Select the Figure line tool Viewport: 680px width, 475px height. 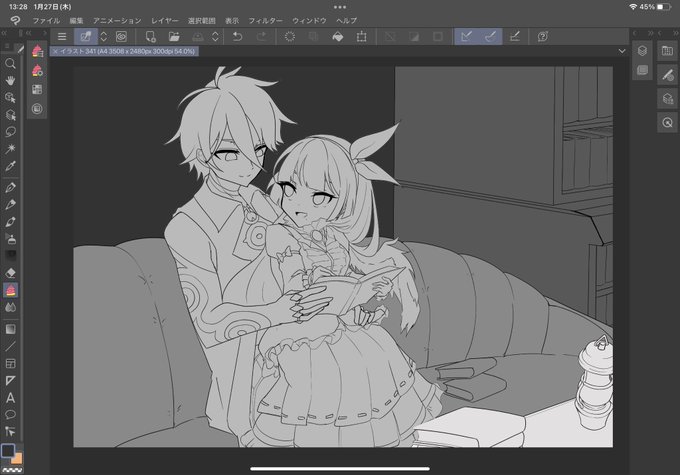(x=10, y=346)
